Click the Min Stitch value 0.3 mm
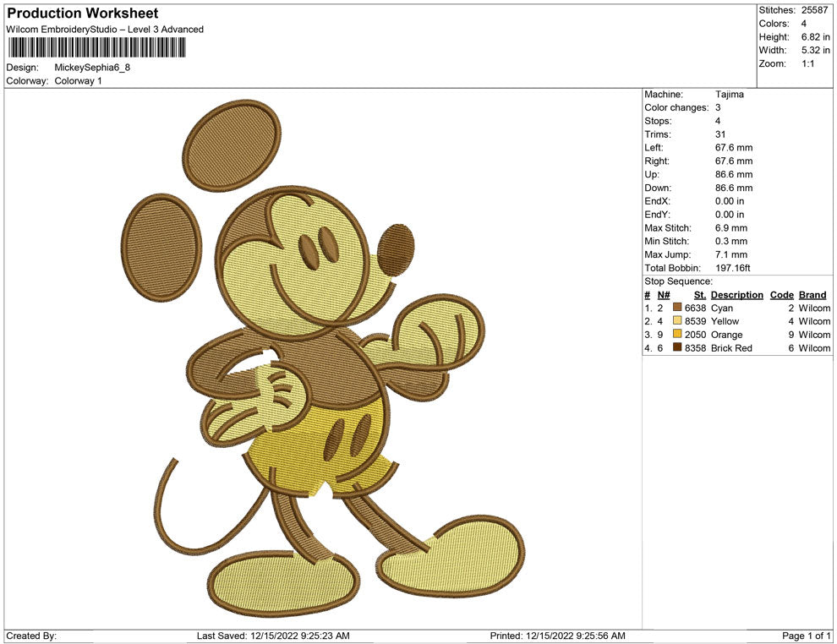The width and height of the screenshot is (837, 644). [x=731, y=241]
